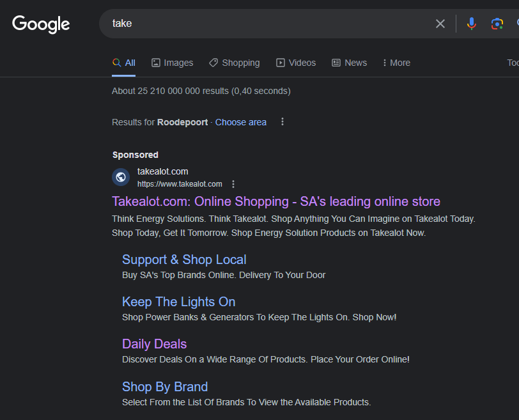Click the https://www.takealot.com URL text
Viewport: 519px width, 420px height.
pyautogui.click(x=180, y=184)
